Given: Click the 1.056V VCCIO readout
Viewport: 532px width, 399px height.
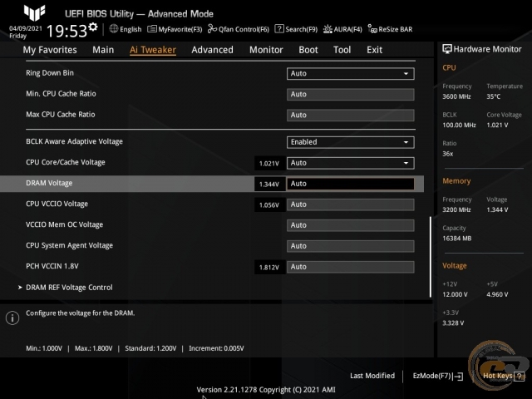Looking at the screenshot, I should pyautogui.click(x=269, y=205).
